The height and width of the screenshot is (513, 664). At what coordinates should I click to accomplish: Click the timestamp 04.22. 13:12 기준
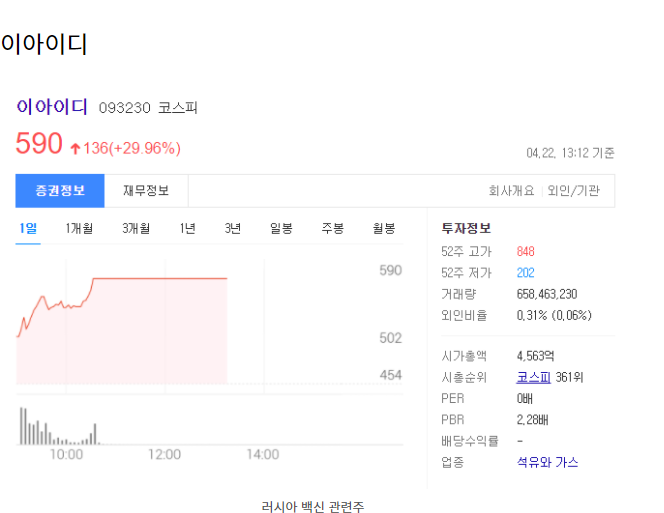coord(570,153)
